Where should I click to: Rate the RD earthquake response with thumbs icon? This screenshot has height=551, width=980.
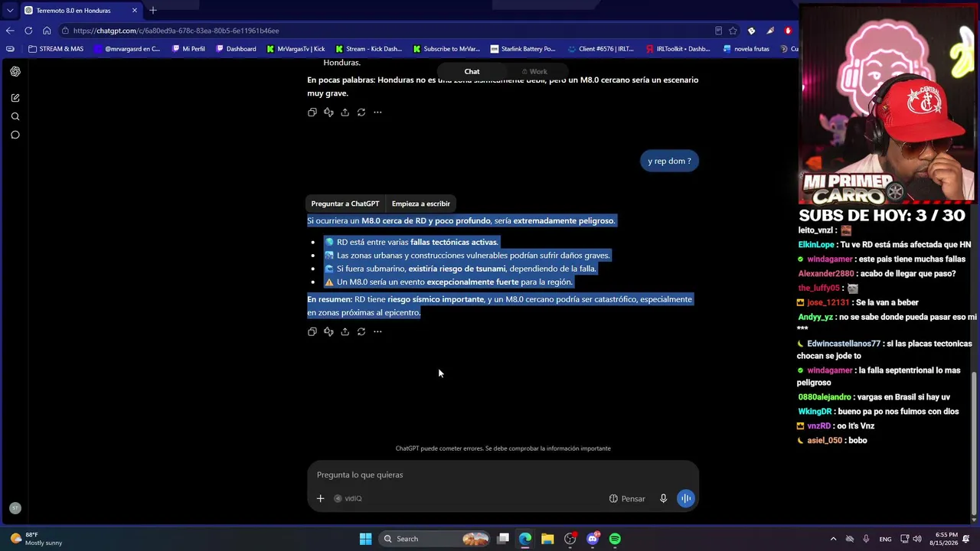328,331
